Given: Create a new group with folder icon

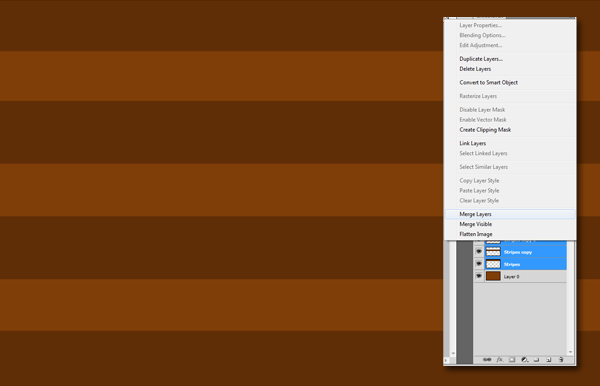Looking at the screenshot, I should pyautogui.click(x=536, y=360).
